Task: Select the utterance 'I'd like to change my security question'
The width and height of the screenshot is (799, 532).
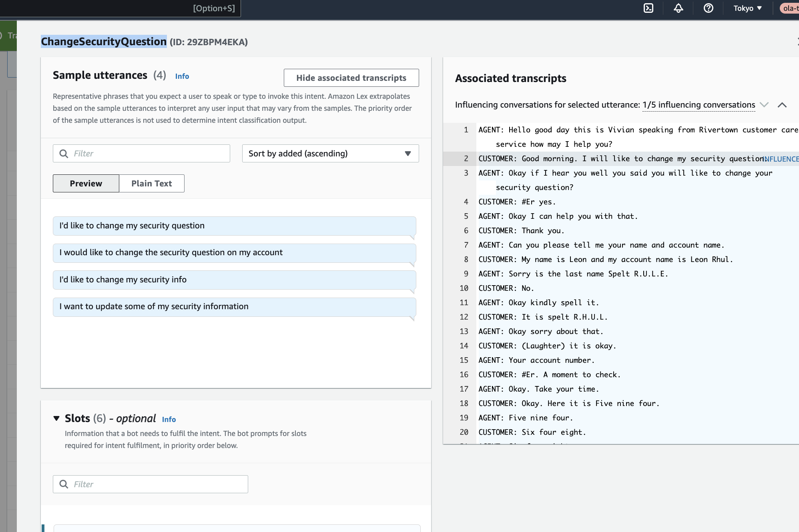Action: coord(235,225)
